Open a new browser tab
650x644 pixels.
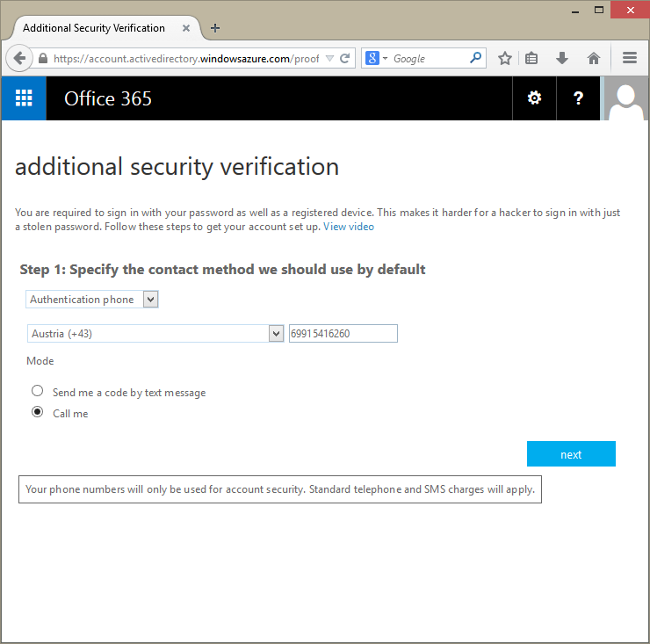(215, 28)
